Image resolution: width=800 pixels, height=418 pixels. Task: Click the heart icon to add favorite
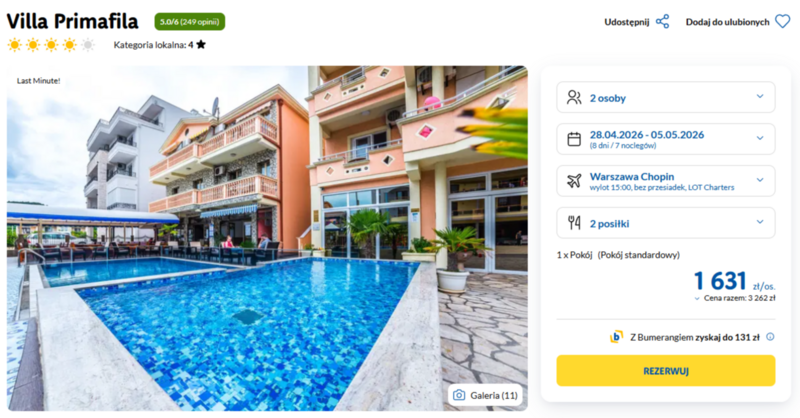click(x=782, y=21)
